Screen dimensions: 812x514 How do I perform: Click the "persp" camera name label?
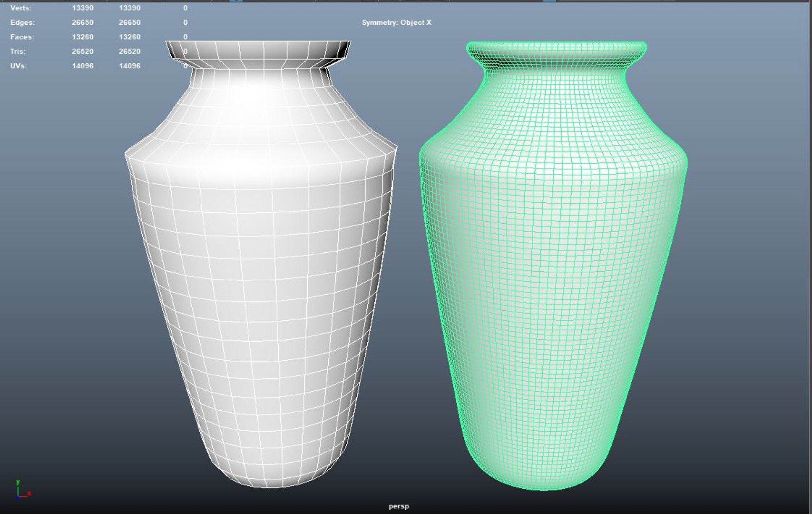coord(399,506)
